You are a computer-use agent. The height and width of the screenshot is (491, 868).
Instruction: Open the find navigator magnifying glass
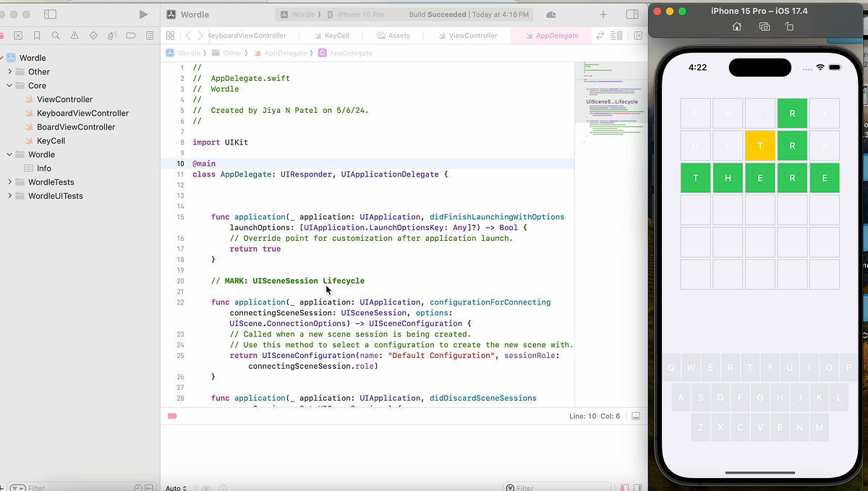(x=56, y=34)
